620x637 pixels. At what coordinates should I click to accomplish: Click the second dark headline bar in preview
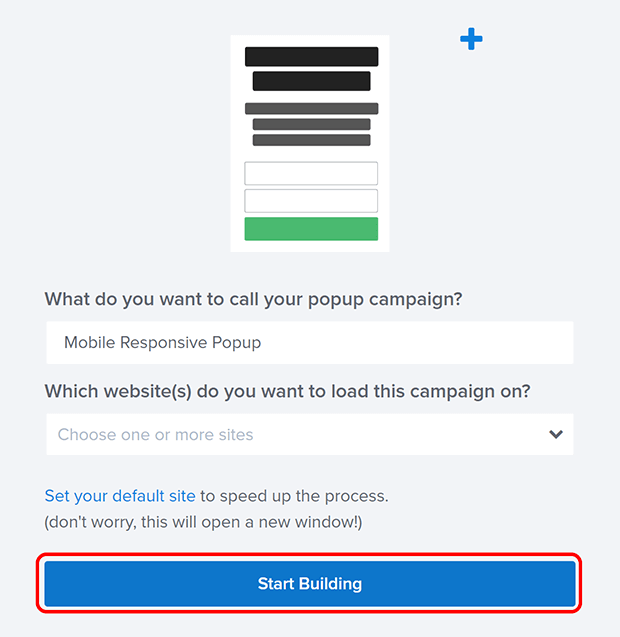point(311,81)
